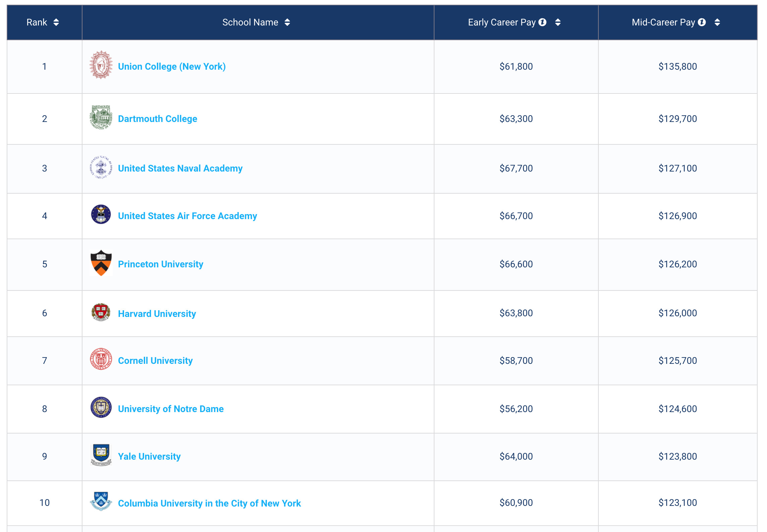The height and width of the screenshot is (532, 767).
Task: Open Mid-Career Pay info tooltip icon
Action: [702, 22]
